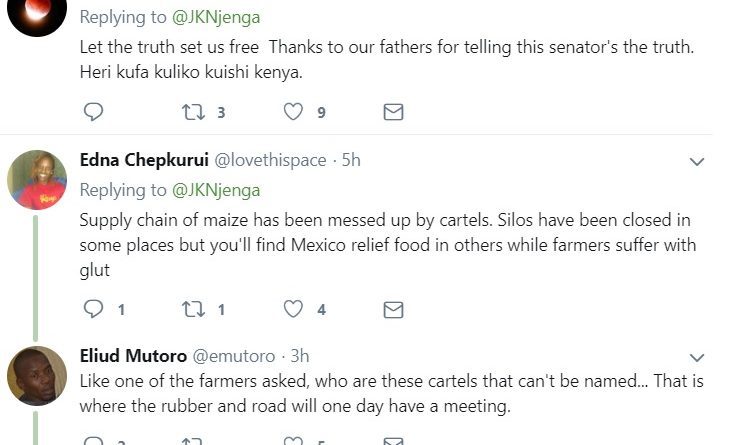This screenshot has height=445, width=729.
Task: Send top tweet via direct message envelope
Action: pos(393,112)
